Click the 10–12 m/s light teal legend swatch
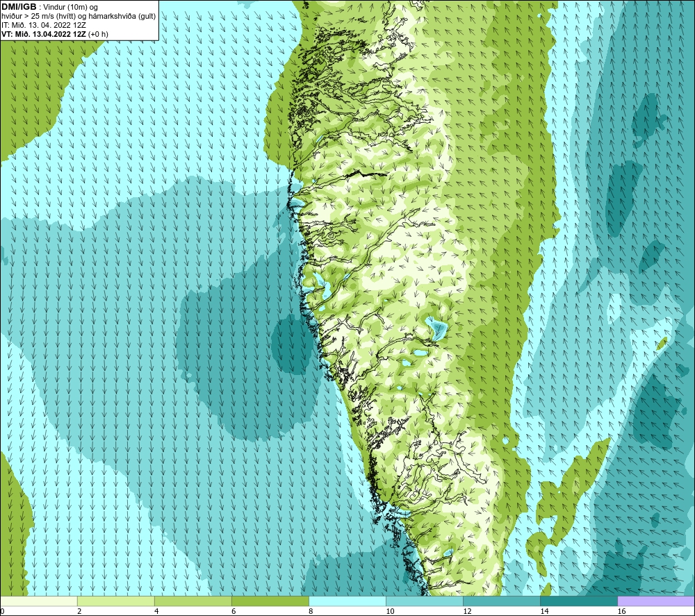Viewport: 695px width, 616px height. point(424,601)
